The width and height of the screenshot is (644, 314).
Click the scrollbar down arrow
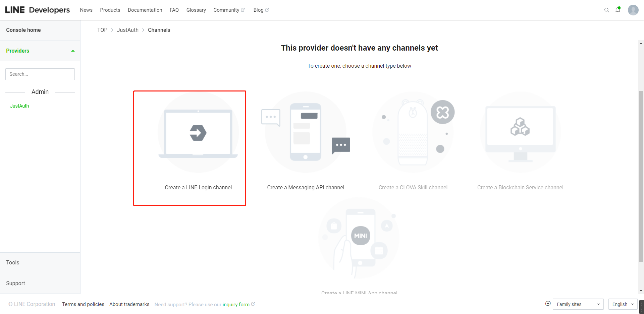pyautogui.click(x=641, y=291)
